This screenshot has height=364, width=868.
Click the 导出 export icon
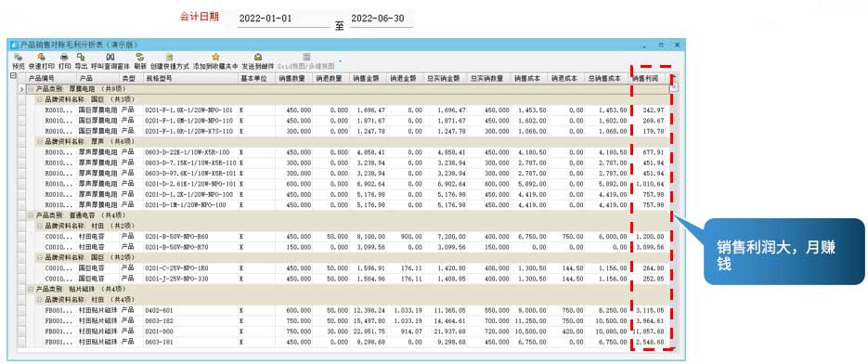[81, 57]
